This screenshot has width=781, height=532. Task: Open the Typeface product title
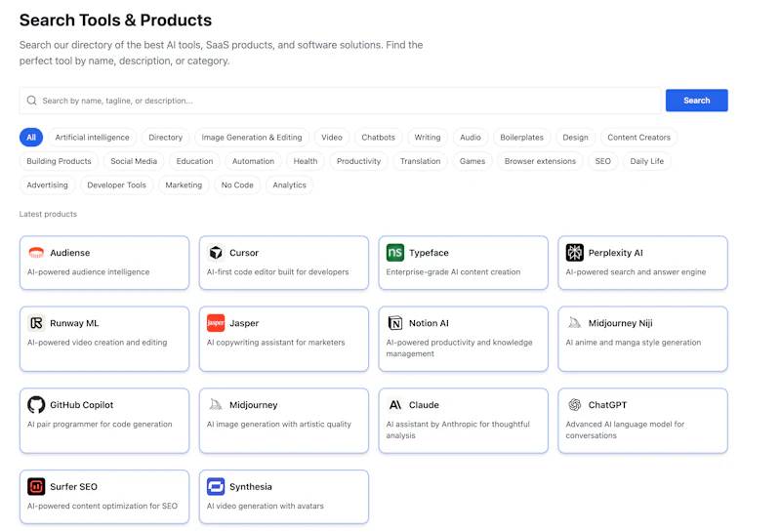point(429,253)
